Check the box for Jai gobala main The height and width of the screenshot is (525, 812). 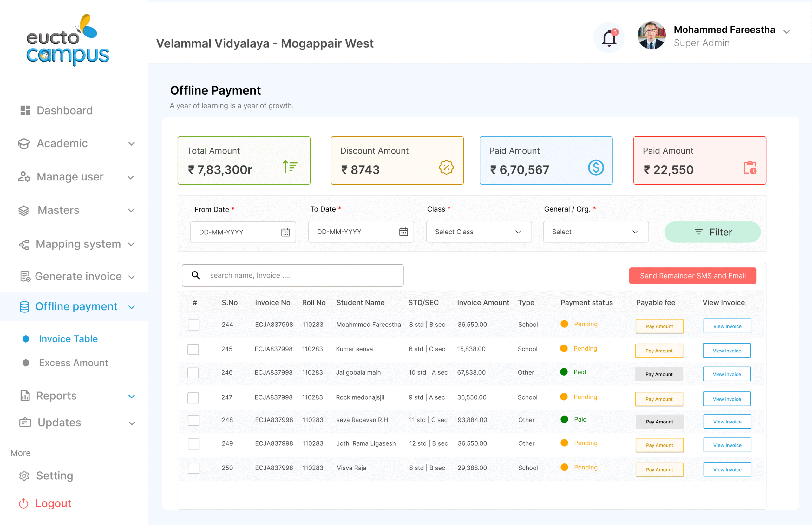pyautogui.click(x=193, y=373)
